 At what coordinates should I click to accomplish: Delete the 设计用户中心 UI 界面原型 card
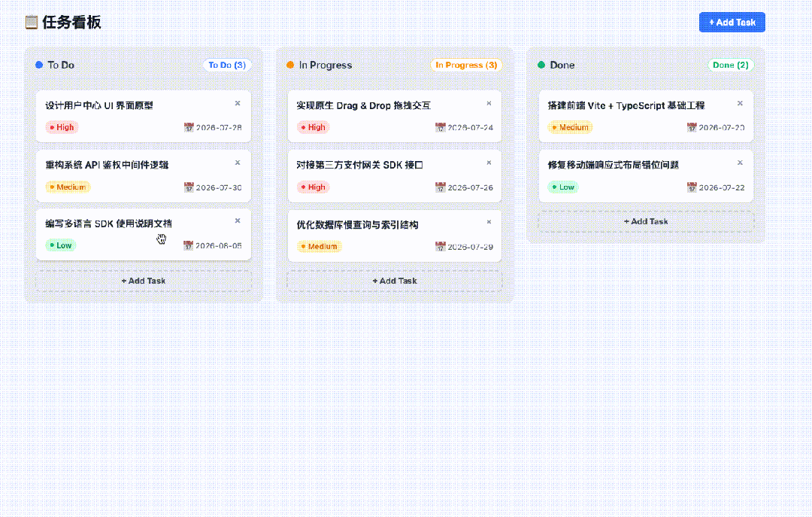238,103
